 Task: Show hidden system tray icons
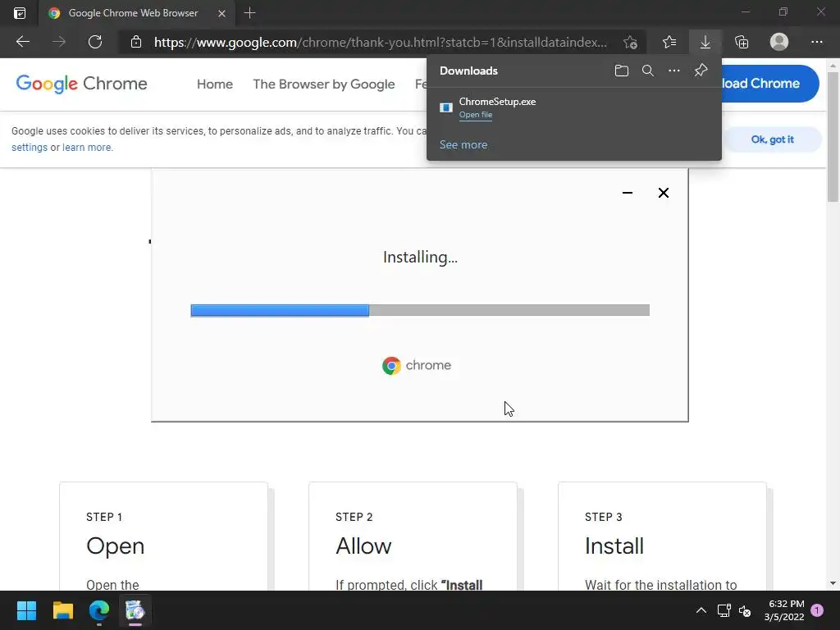(701, 610)
